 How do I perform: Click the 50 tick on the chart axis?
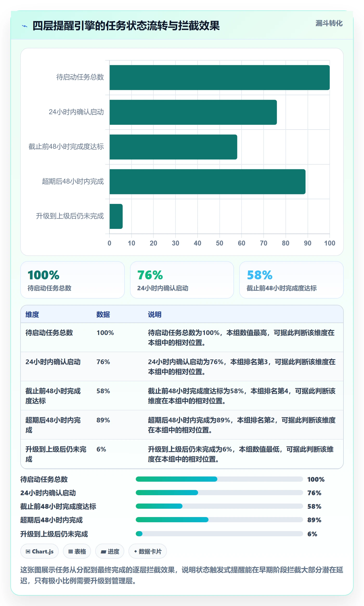pyautogui.click(x=219, y=243)
